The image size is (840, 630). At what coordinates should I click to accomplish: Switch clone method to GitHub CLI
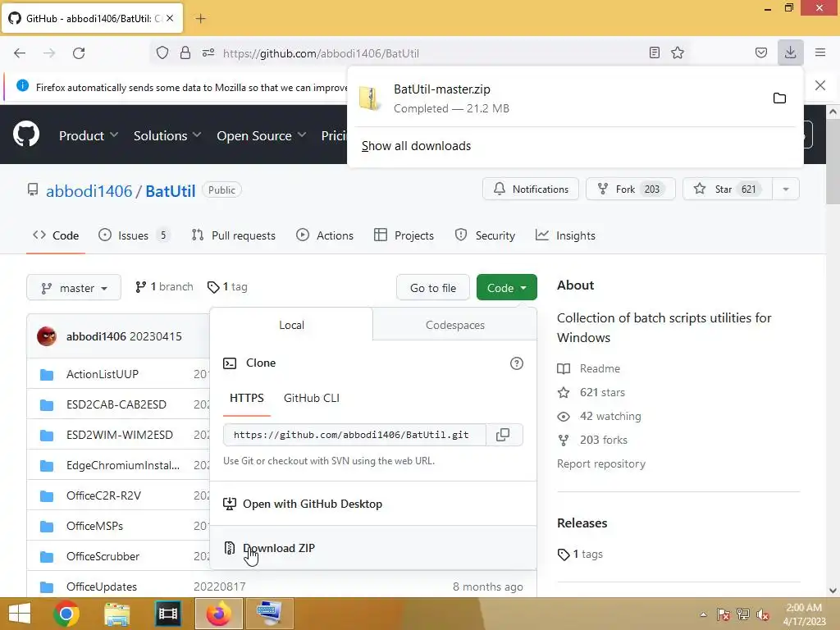(311, 399)
